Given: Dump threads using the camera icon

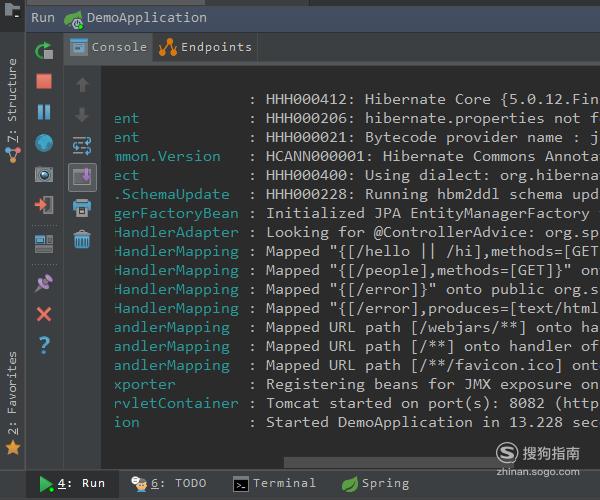Looking at the screenshot, I should (44, 175).
